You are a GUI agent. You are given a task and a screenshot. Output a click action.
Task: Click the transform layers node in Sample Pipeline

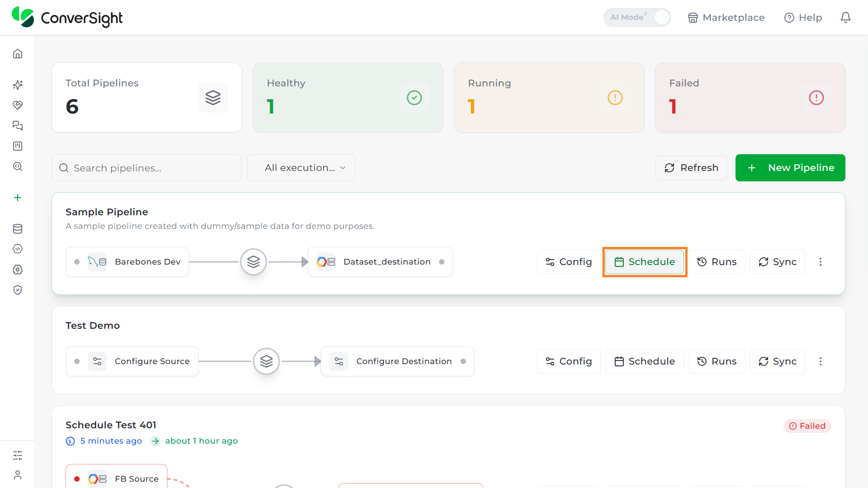[253, 262]
